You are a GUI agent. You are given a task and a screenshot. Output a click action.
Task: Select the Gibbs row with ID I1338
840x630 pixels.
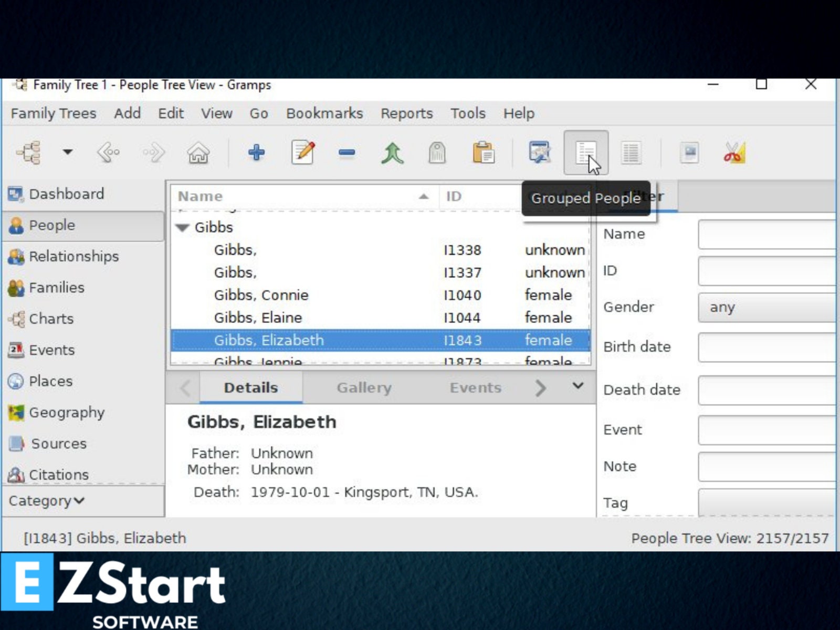[381, 250]
